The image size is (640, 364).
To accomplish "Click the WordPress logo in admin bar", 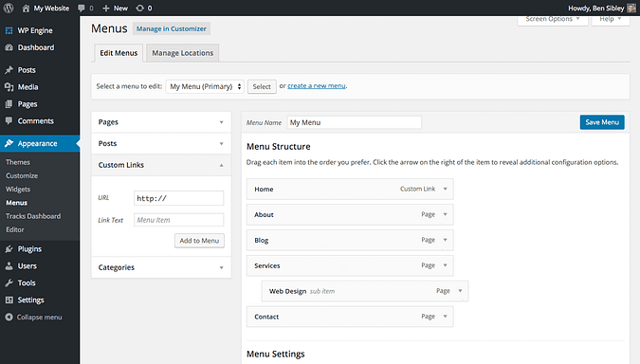I will pos(9,9).
